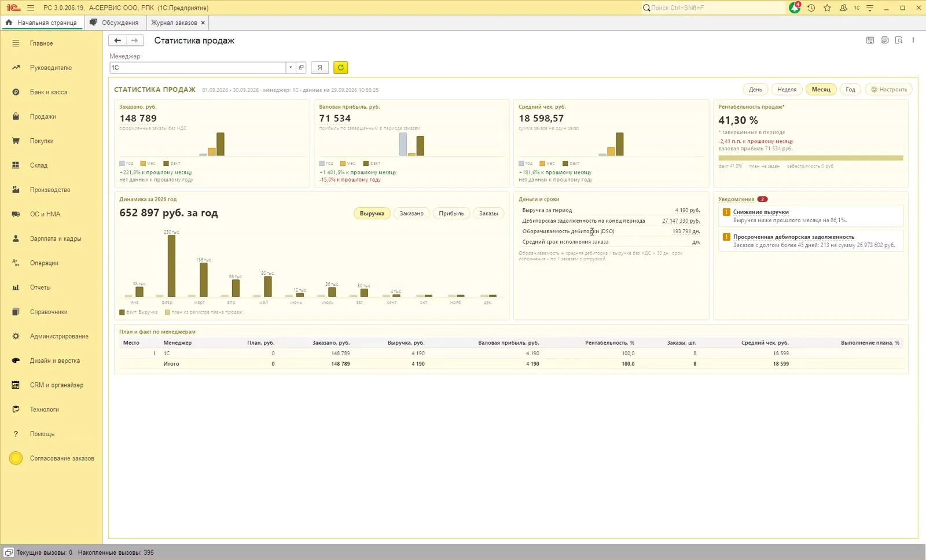Image resolution: width=926 pixels, height=560 pixels.
Task: Open the service settings menu in title bar
Action: click(x=870, y=8)
